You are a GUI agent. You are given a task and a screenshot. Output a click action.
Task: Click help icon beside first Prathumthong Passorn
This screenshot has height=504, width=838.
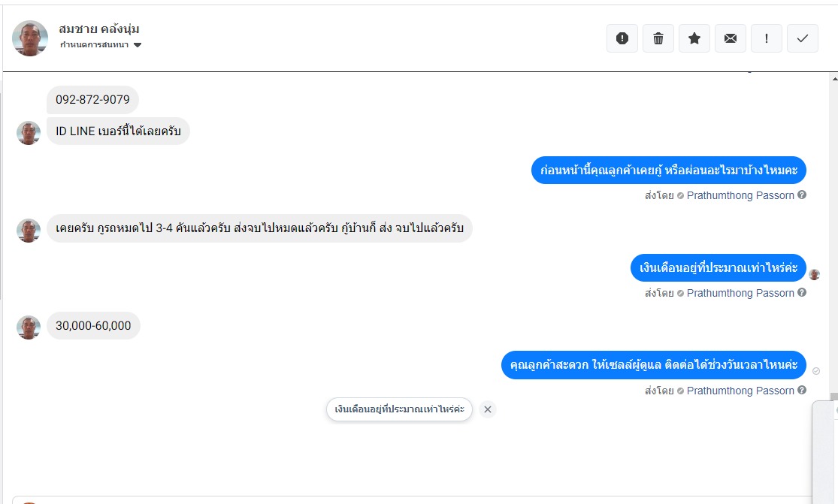[802, 195]
